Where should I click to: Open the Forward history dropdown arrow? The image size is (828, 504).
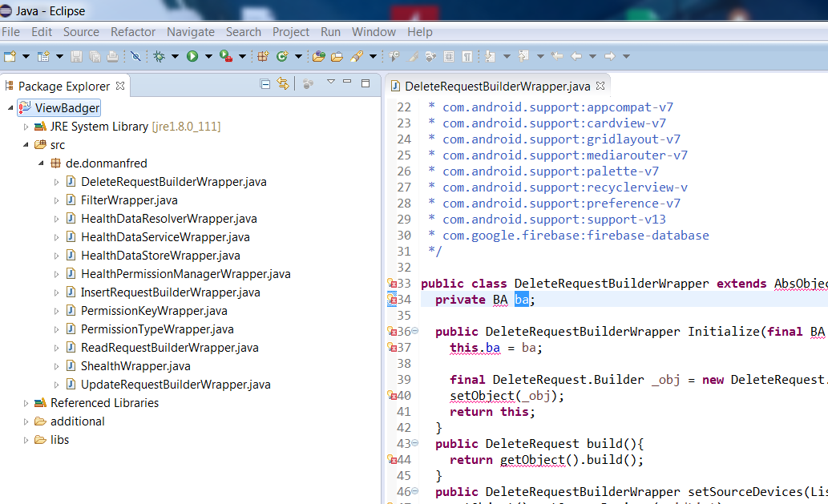pos(626,56)
